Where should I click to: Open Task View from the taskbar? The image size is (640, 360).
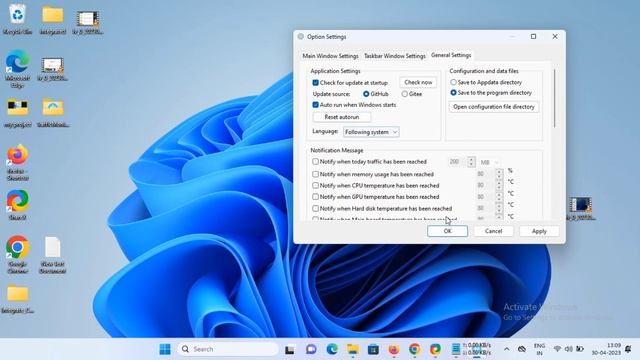290,349
